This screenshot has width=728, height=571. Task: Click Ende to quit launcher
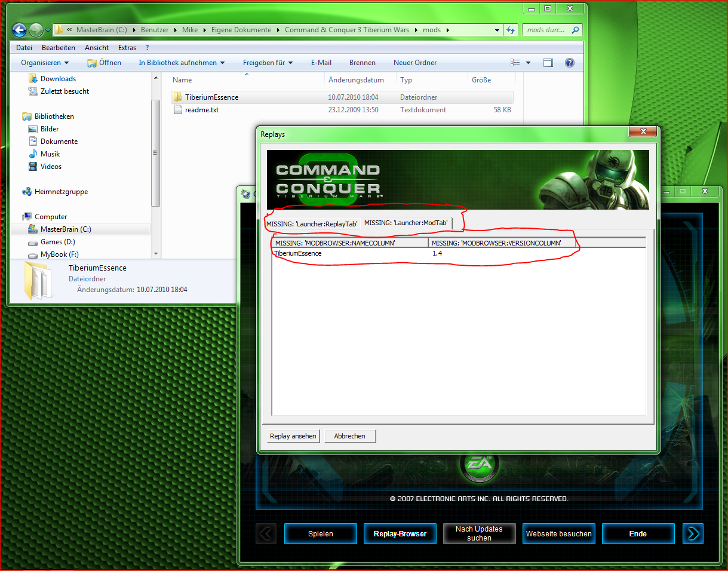click(x=638, y=533)
